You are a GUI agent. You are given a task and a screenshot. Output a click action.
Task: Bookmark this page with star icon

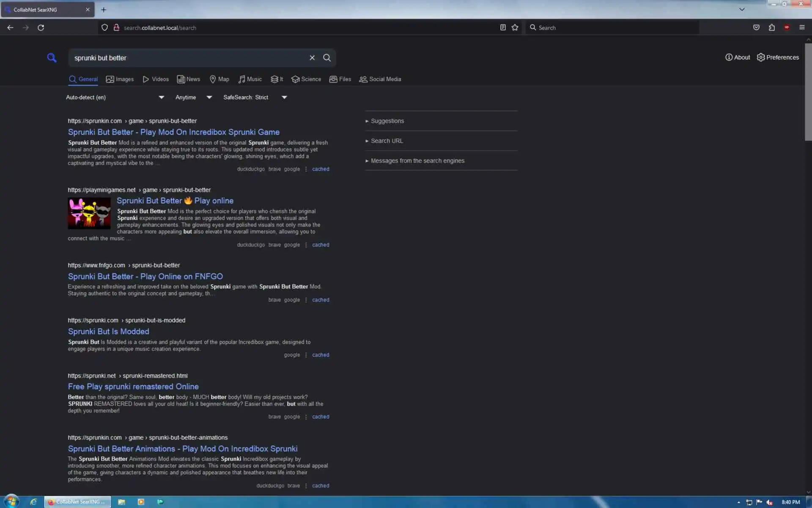(x=515, y=28)
